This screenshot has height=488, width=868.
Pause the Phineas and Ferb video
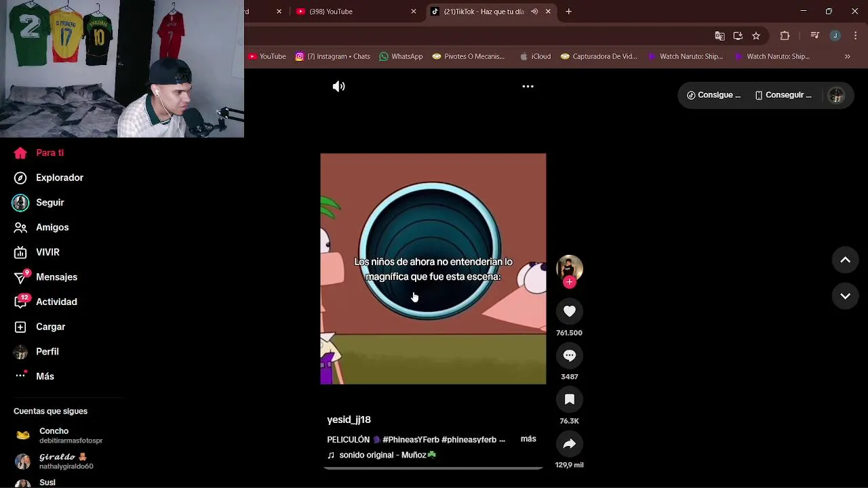tap(433, 269)
